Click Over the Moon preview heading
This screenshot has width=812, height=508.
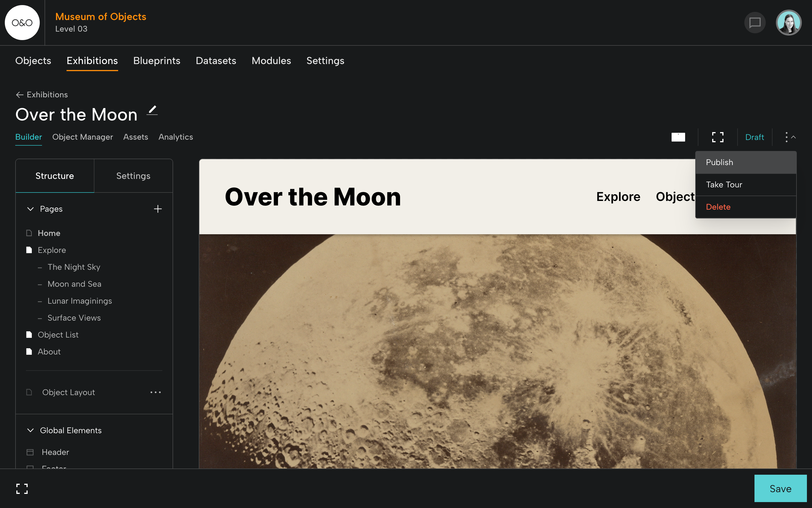pos(313,197)
